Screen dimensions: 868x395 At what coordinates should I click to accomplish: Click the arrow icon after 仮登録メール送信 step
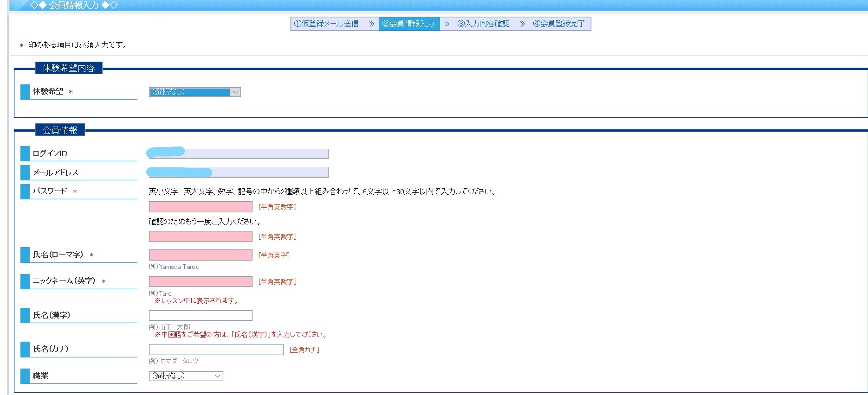pyautogui.click(x=371, y=24)
